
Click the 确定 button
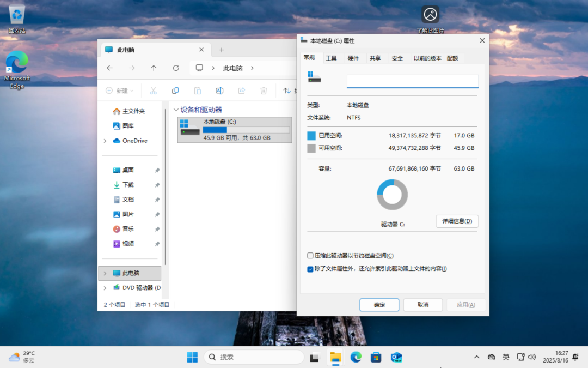click(379, 305)
